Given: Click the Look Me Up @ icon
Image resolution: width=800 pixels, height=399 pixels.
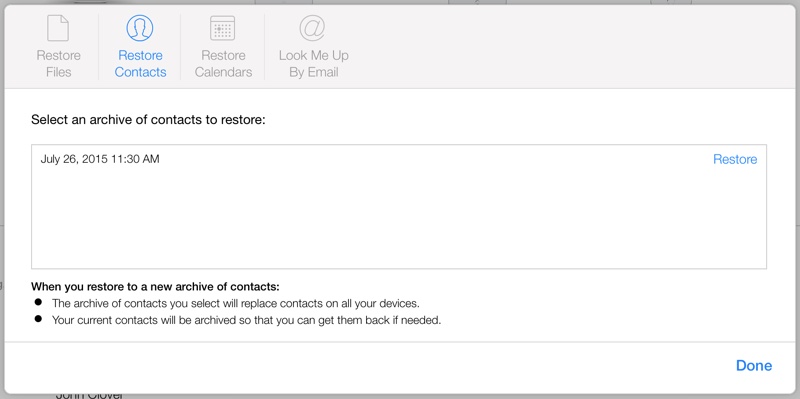Looking at the screenshot, I should [x=312, y=28].
